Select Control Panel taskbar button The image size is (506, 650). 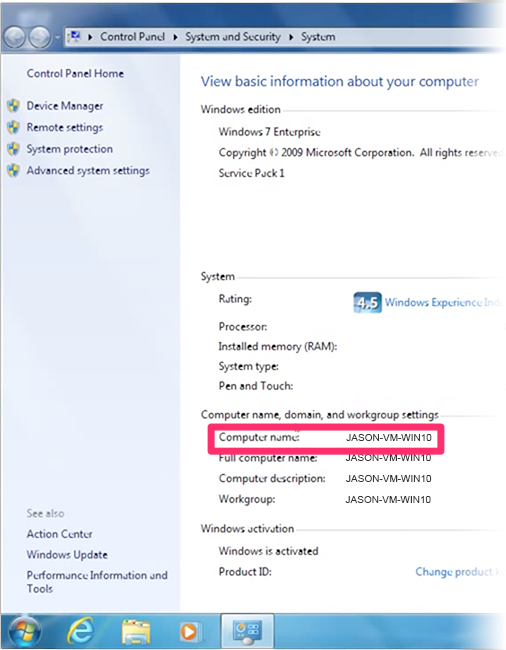(247, 631)
